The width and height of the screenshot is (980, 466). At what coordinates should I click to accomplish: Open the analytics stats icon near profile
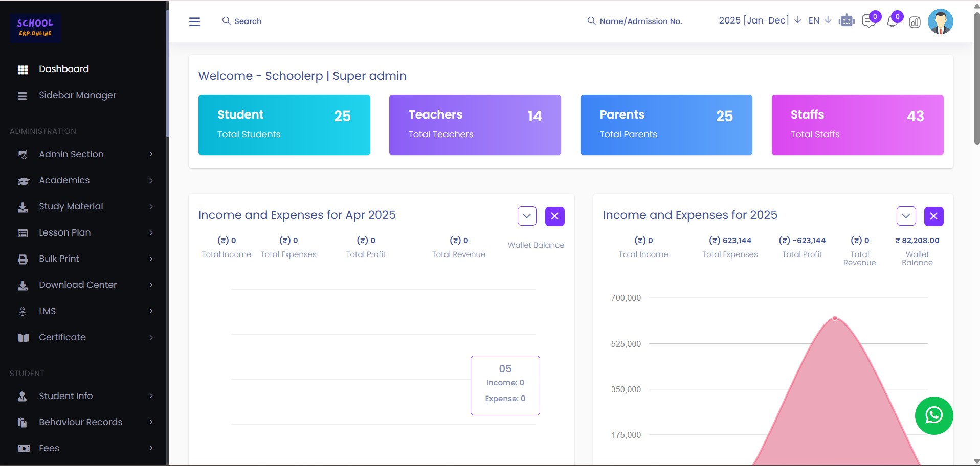(915, 22)
